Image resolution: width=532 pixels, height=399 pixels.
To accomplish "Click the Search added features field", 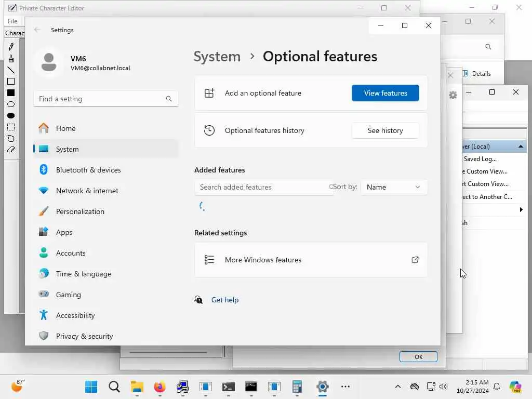I will tap(263, 187).
